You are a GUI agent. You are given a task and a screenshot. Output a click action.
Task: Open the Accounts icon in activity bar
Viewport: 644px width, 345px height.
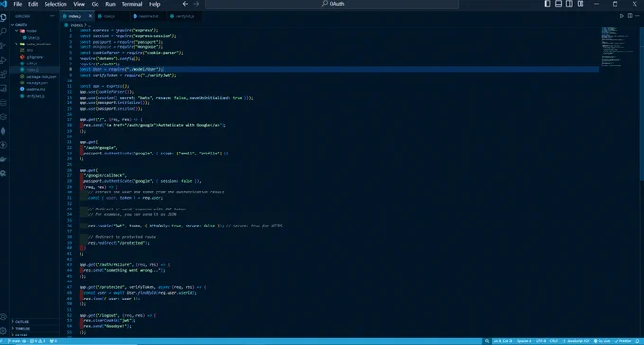click(x=4, y=317)
